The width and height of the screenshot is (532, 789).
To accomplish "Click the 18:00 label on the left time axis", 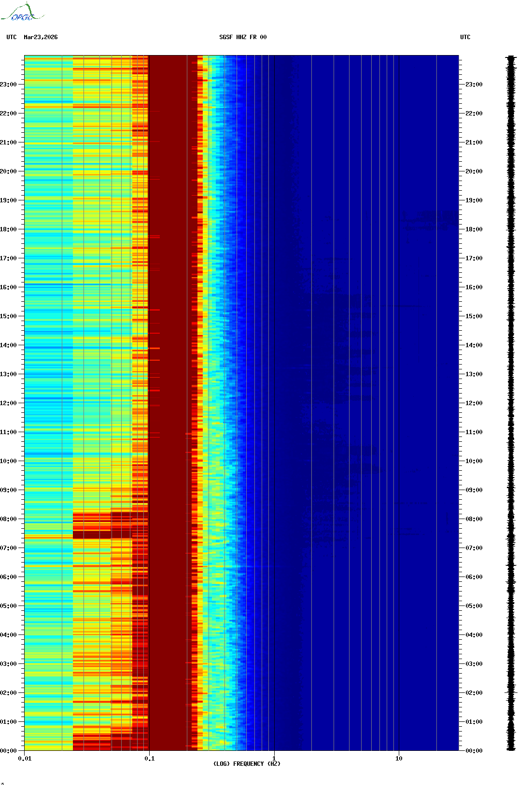I will click(x=8, y=229).
